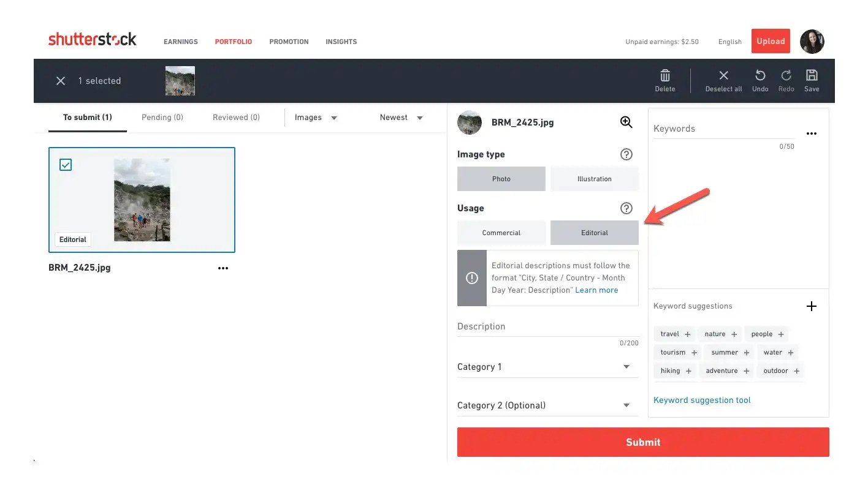Click the Redo icon

(x=786, y=75)
